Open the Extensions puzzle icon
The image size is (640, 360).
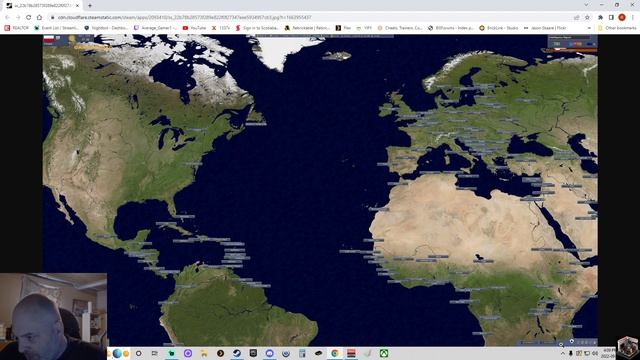click(x=600, y=18)
